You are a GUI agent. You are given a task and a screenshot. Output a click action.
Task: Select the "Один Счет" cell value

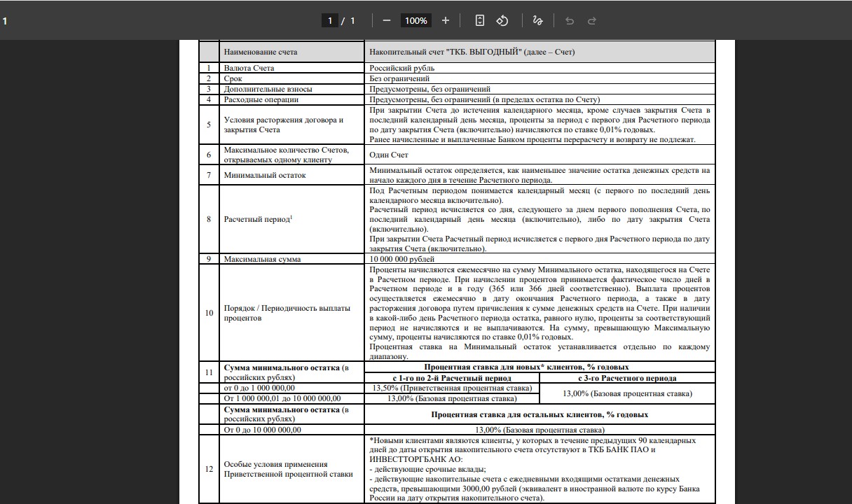(389, 155)
